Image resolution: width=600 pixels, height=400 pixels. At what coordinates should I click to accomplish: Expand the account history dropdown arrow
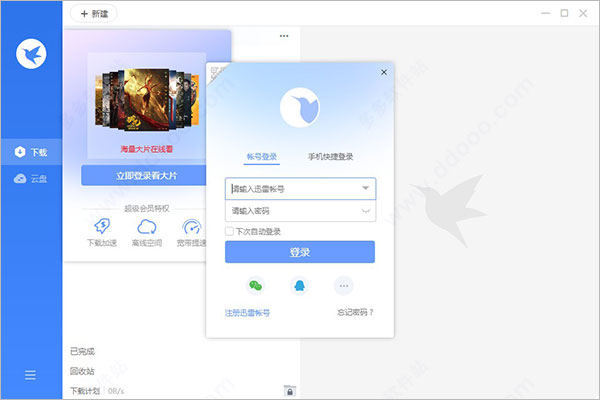point(365,188)
